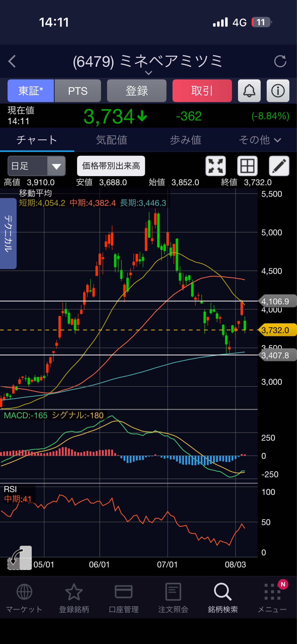This screenshot has width=297, height=644.
Task: Tap the 07/01 date axis label
Action: pyautogui.click(x=167, y=565)
